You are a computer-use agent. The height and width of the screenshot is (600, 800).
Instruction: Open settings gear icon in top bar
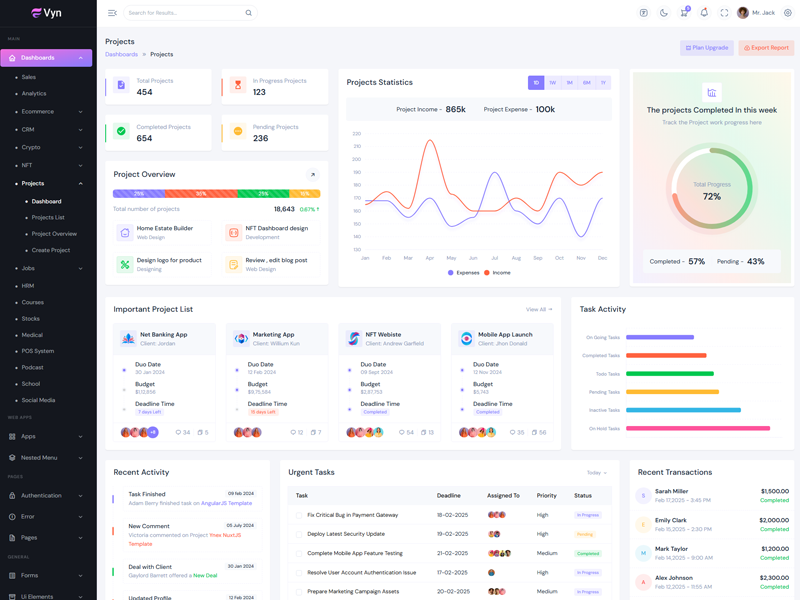click(x=788, y=13)
